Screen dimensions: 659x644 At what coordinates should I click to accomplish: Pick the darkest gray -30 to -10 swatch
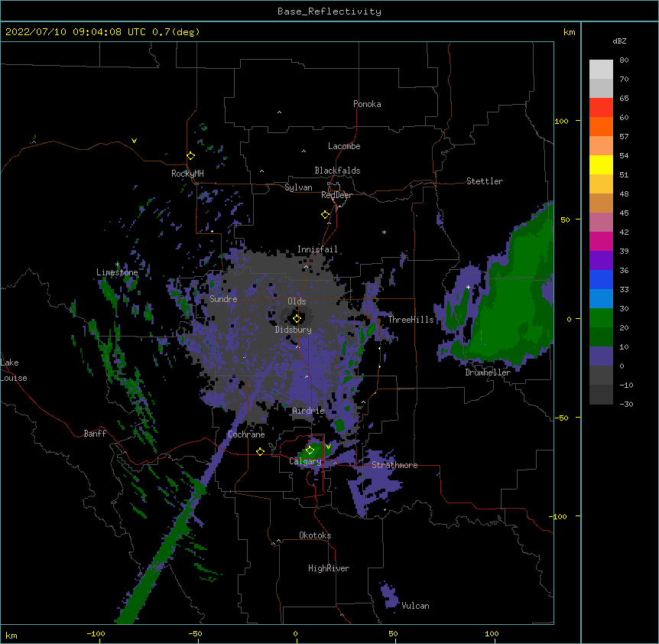[601, 395]
